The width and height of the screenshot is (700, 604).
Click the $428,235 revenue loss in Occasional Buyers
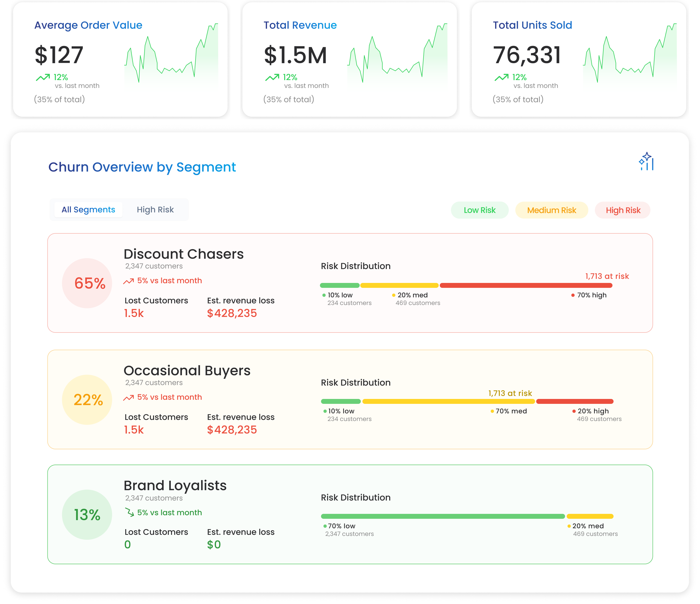click(232, 430)
